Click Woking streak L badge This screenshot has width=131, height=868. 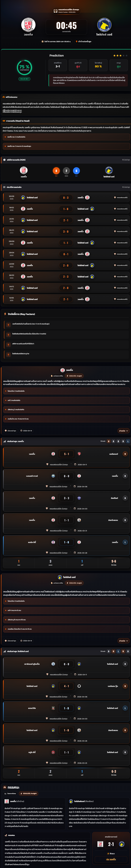point(128,441)
